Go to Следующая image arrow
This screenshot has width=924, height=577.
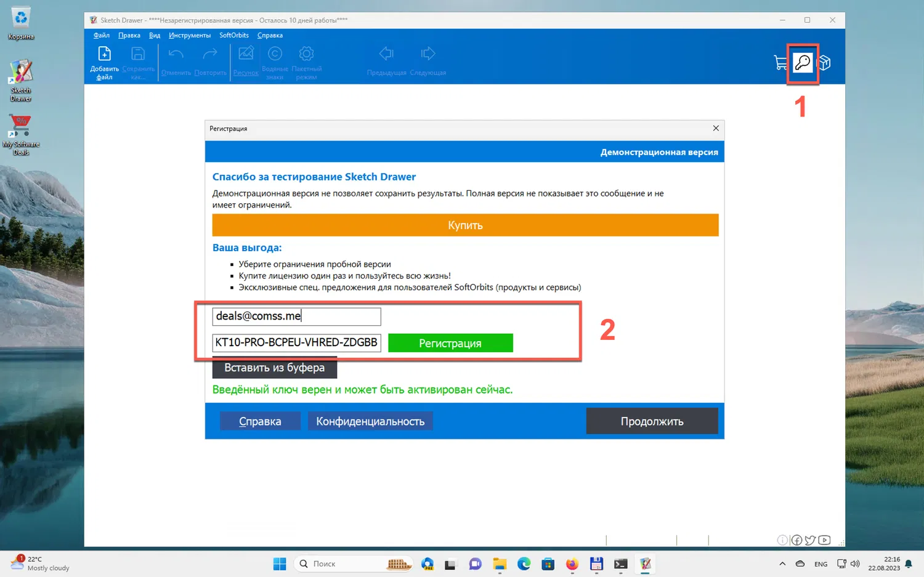[x=428, y=62]
